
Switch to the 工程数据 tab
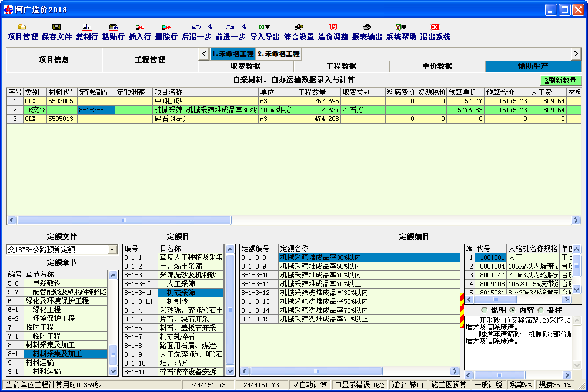pos(342,66)
